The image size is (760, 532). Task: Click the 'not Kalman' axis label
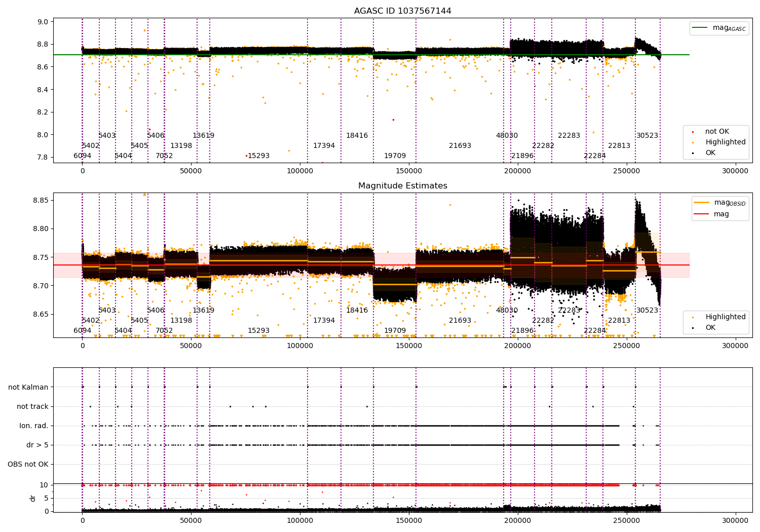tap(28, 387)
